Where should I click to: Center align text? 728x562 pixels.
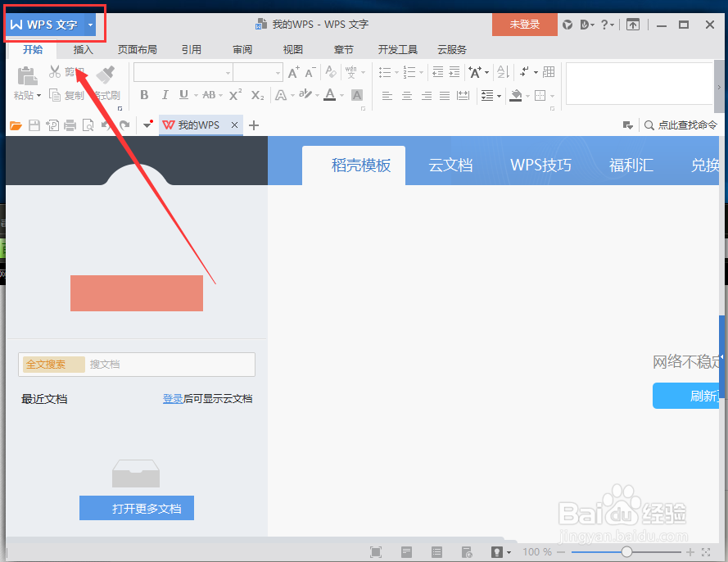tap(407, 96)
